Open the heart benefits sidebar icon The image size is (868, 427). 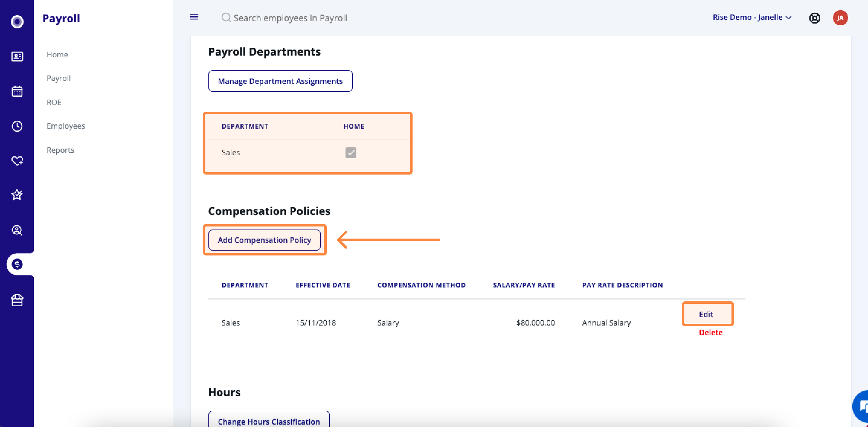pos(17,161)
